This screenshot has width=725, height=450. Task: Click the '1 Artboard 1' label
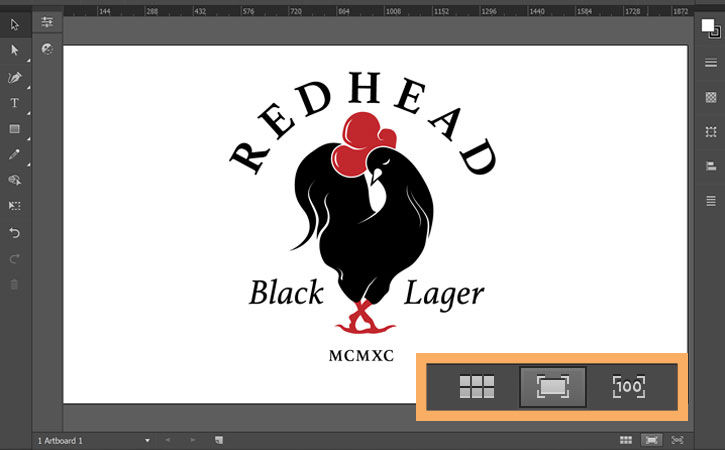60,441
